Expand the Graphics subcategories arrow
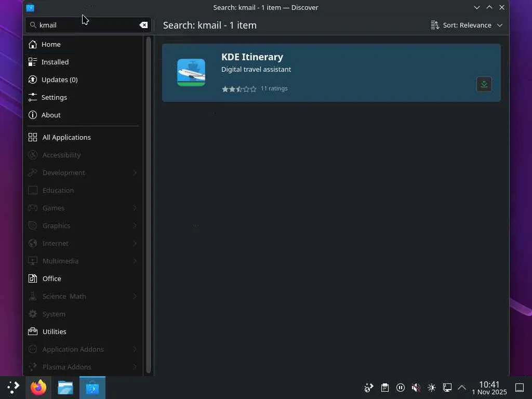 [x=135, y=225]
